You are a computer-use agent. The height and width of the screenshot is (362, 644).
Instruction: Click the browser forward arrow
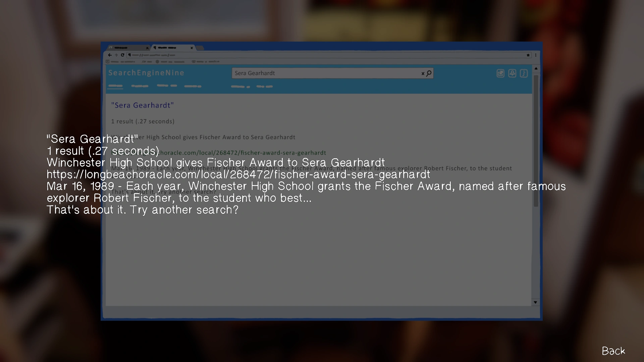[116, 55]
